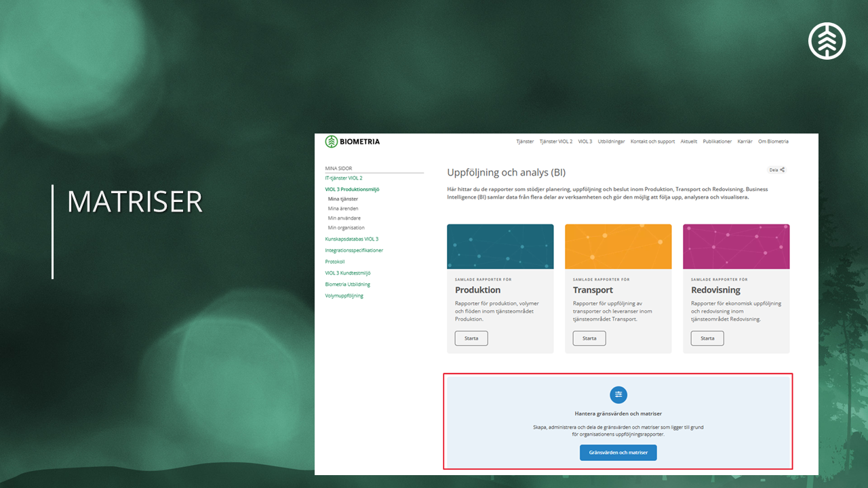Expand VIOL 3 Produktionsmiljö in the sidebar
Screen dimensions: 868x488
[x=352, y=189]
